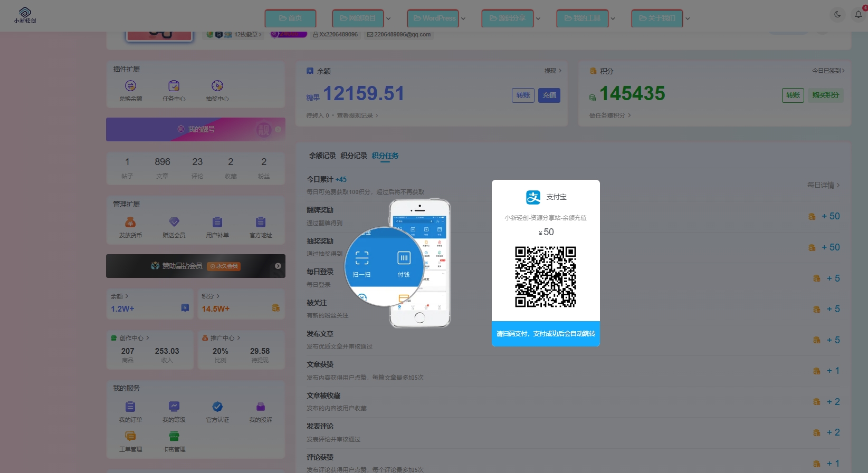Open the 积分 card showing 14.5W+
This screenshot has width=868, height=473.
(241, 304)
